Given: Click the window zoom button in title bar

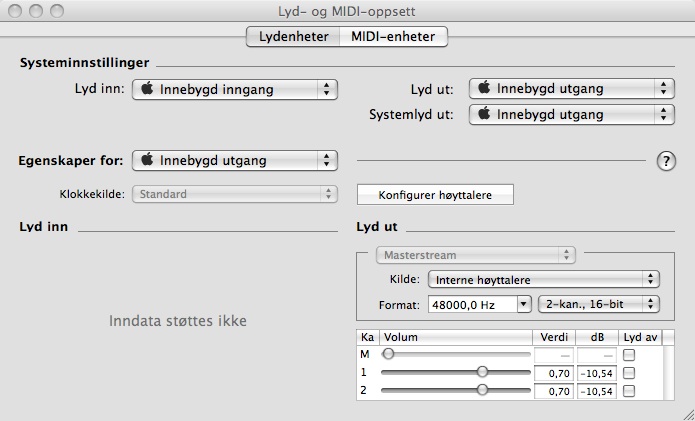Looking at the screenshot, I should tap(55, 12).
